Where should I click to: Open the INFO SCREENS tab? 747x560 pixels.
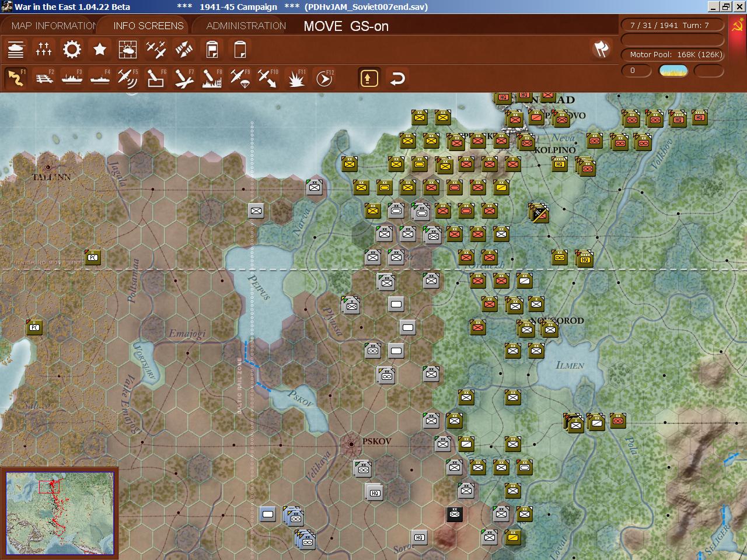[x=148, y=26]
